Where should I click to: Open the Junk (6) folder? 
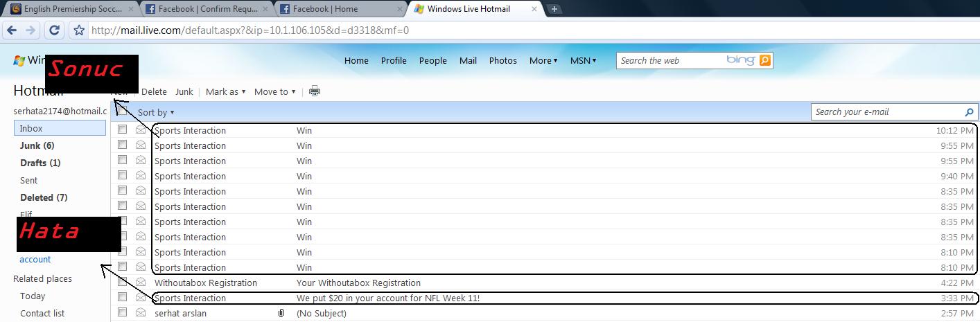pyautogui.click(x=37, y=145)
